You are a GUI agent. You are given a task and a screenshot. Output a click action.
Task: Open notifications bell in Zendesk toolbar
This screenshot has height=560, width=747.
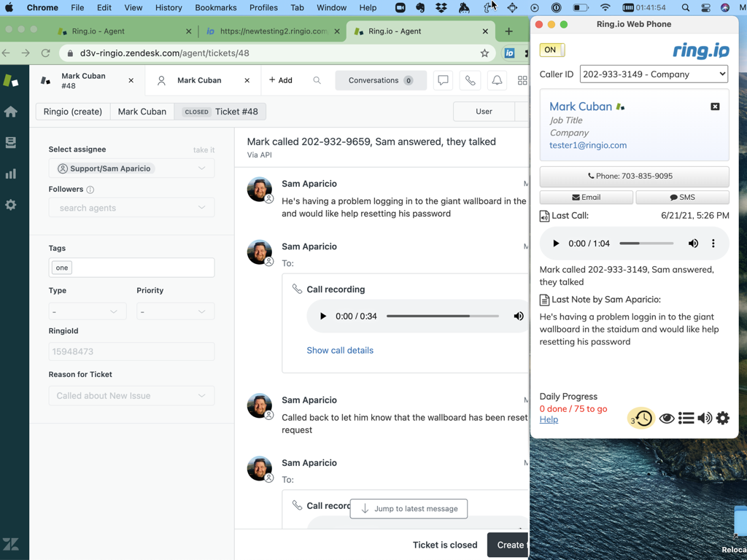click(x=497, y=80)
